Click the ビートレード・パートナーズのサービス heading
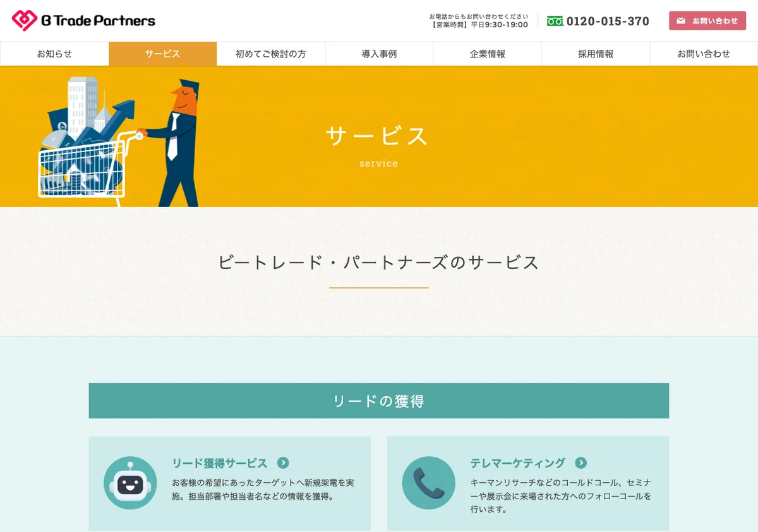This screenshot has height=532, width=758. [x=378, y=262]
